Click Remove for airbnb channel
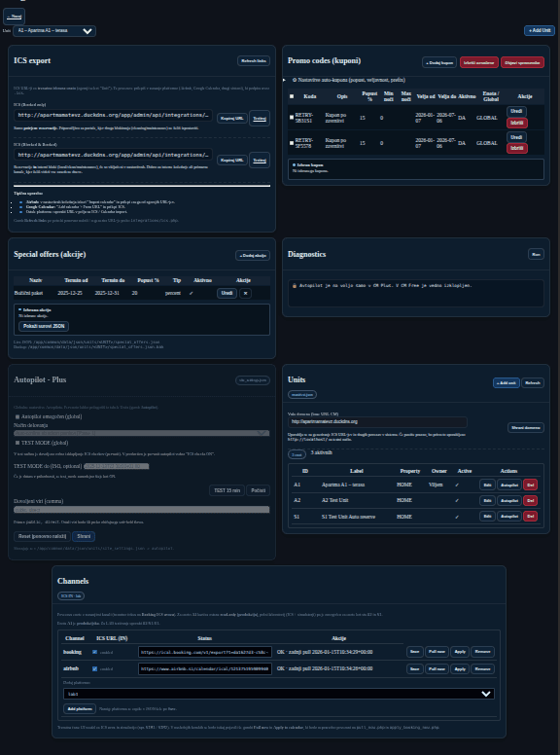The image size is (560, 755). coord(482,668)
